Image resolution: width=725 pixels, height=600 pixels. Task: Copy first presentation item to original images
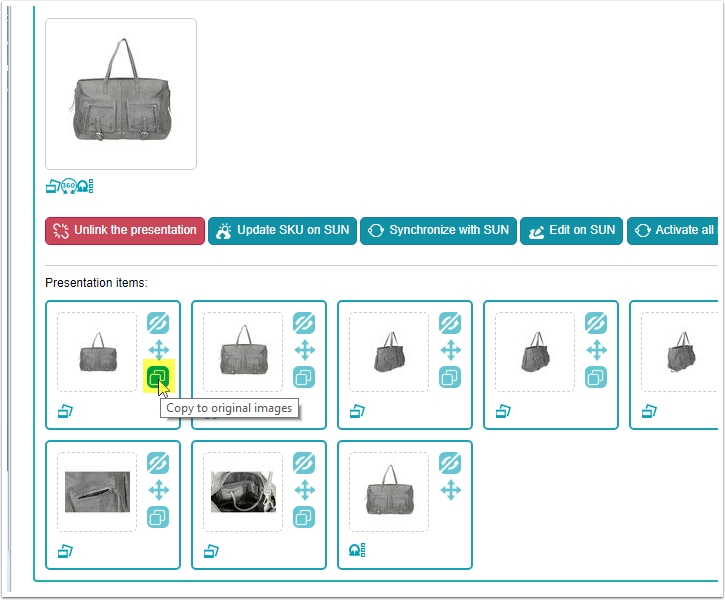(x=158, y=377)
